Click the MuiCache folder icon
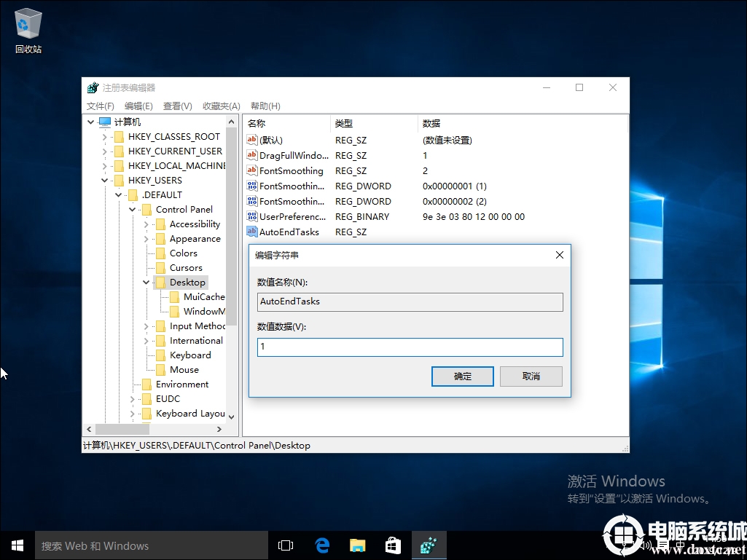 (x=175, y=297)
